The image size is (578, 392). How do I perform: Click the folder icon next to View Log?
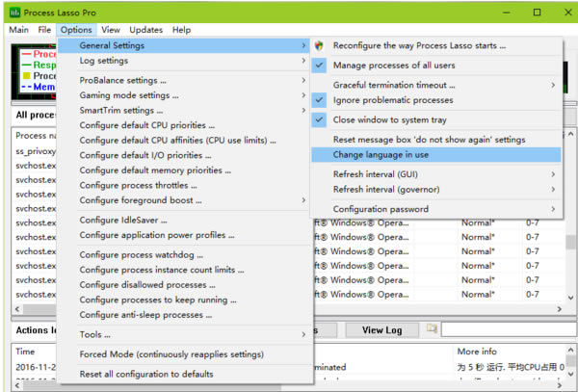click(x=432, y=328)
